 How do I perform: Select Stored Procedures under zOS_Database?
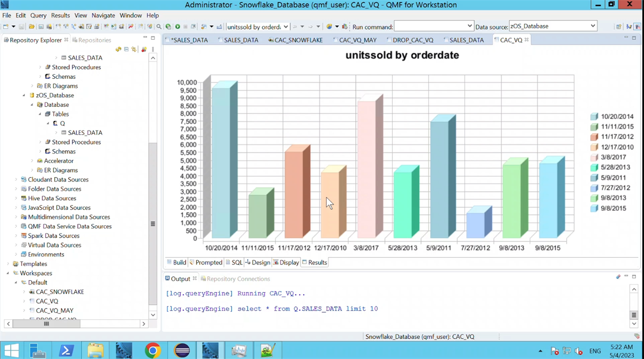[x=76, y=142]
